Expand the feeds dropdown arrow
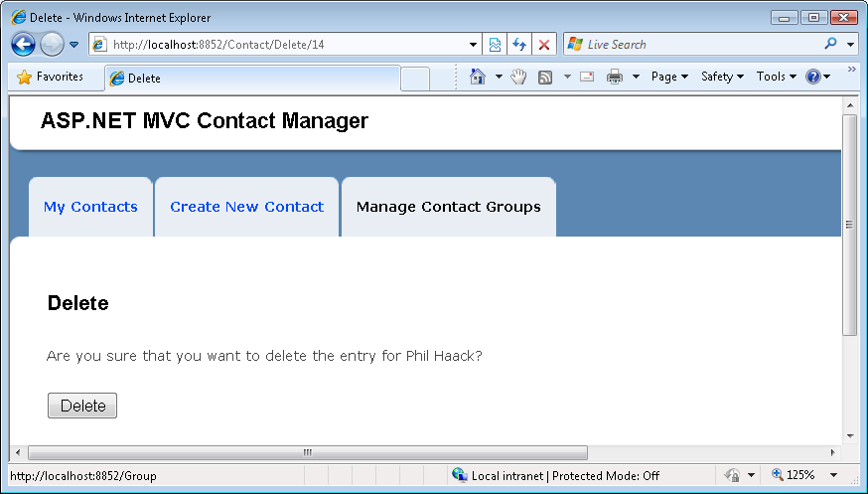Screen dimensions: 868x494 [x=567, y=77]
